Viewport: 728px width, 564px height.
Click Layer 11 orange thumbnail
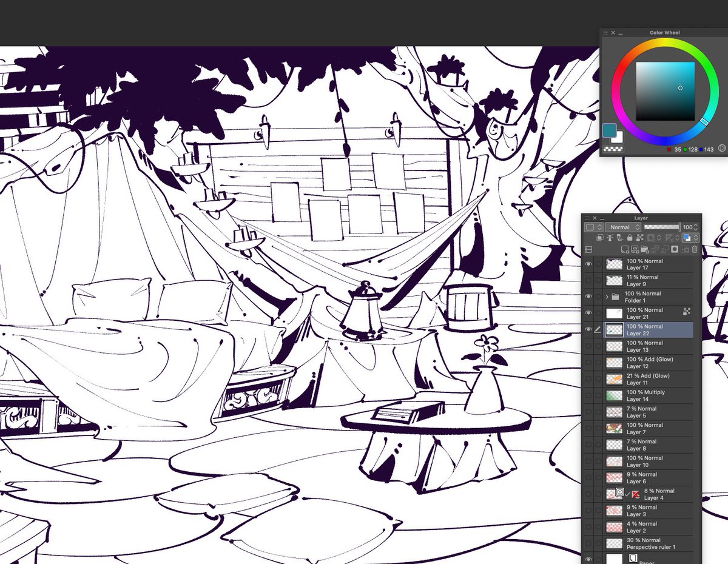pos(615,379)
